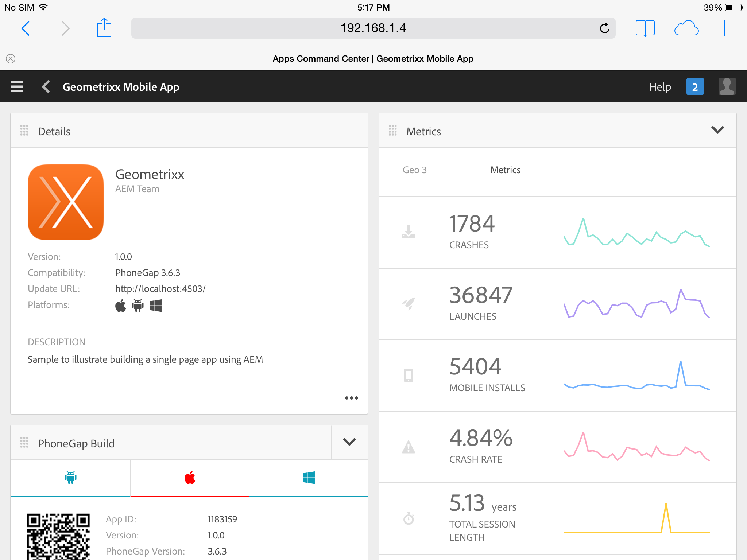Click Android platform icon in Details
747x560 pixels.
point(138,306)
